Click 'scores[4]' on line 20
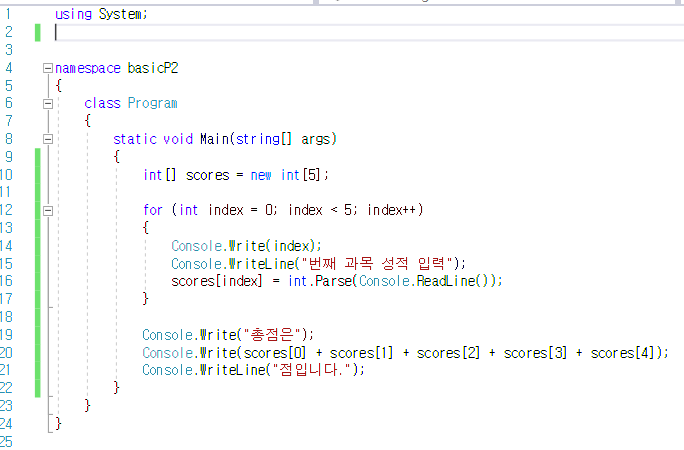The height and width of the screenshot is (450, 684). coord(622,353)
